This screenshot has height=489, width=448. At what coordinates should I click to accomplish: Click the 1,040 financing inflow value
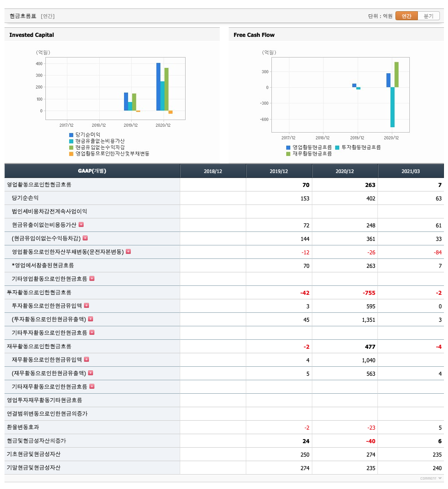pos(368,360)
